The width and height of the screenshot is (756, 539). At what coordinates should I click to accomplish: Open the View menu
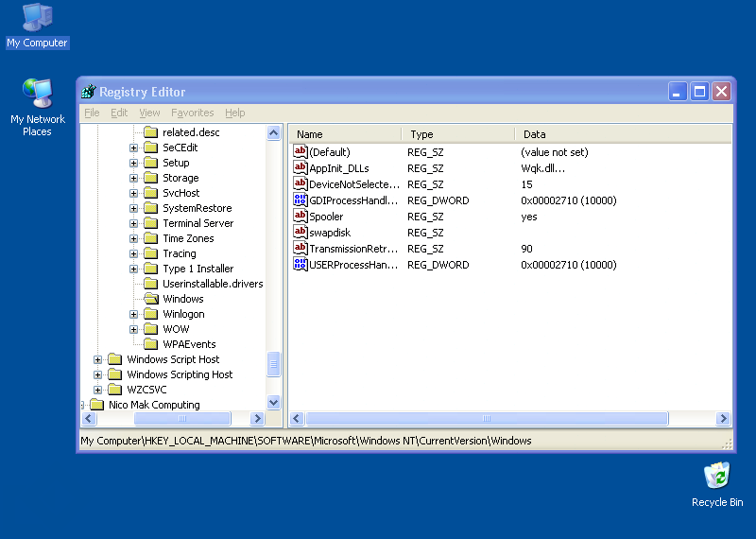(x=149, y=113)
